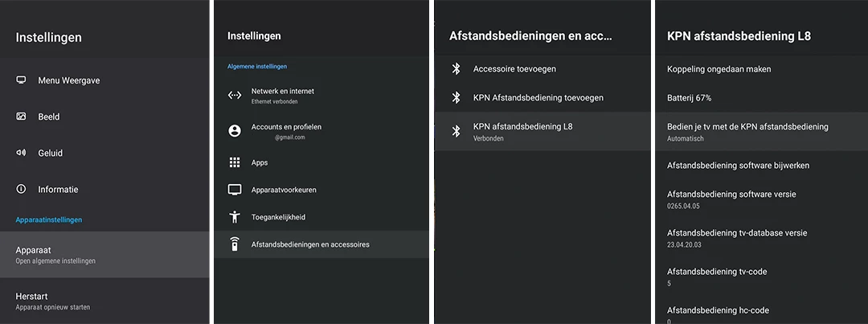This screenshot has width=868, height=324.
Task: Click the monitor icon beside Menu Weergave
Action: pyautogui.click(x=21, y=80)
